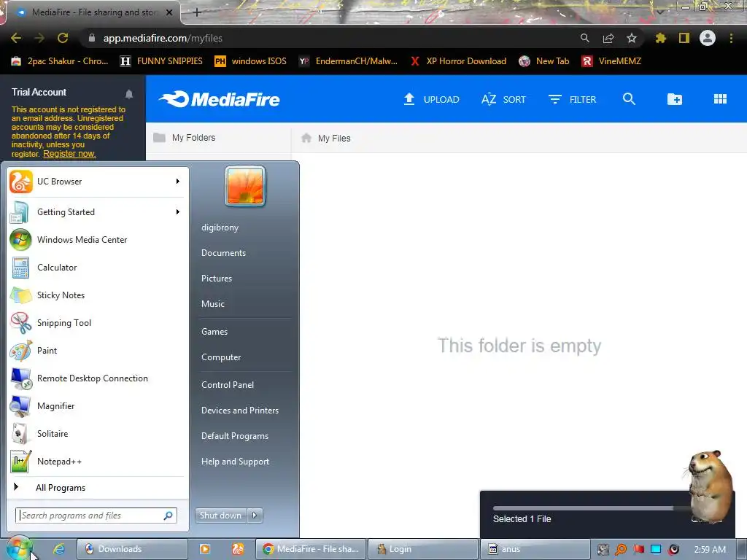Open Control Panel from Start menu
Image resolution: width=747 pixels, height=560 pixels.
228,384
